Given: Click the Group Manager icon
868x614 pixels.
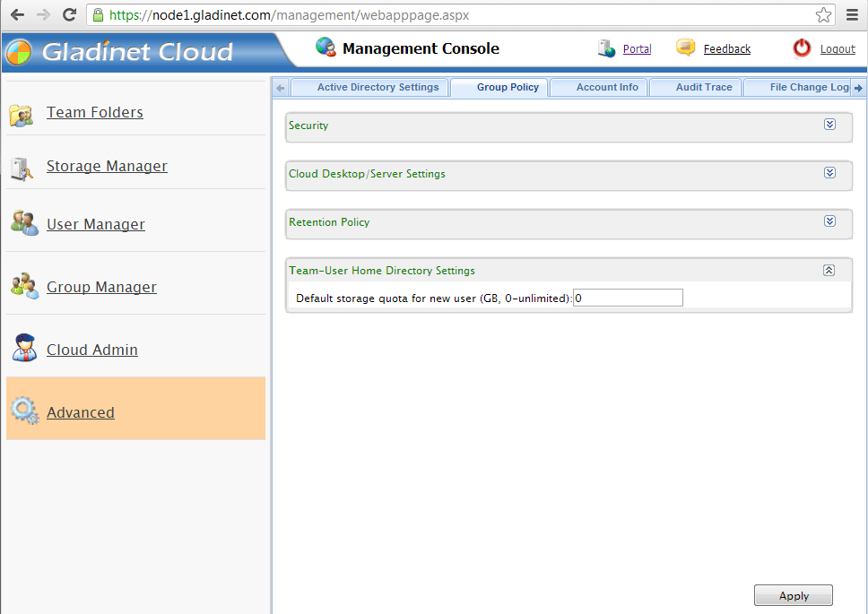Looking at the screenshot, I should pos(24,285).
